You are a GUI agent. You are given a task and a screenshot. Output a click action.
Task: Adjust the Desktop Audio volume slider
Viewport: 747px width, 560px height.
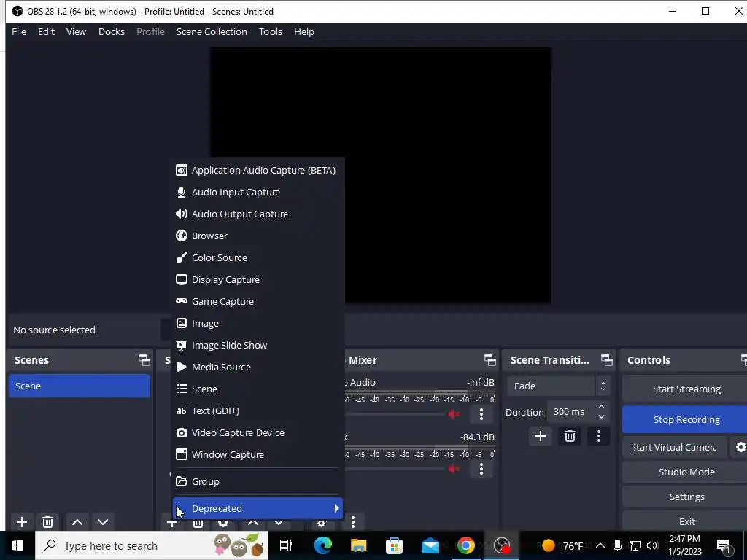click(x=395, y=414)
